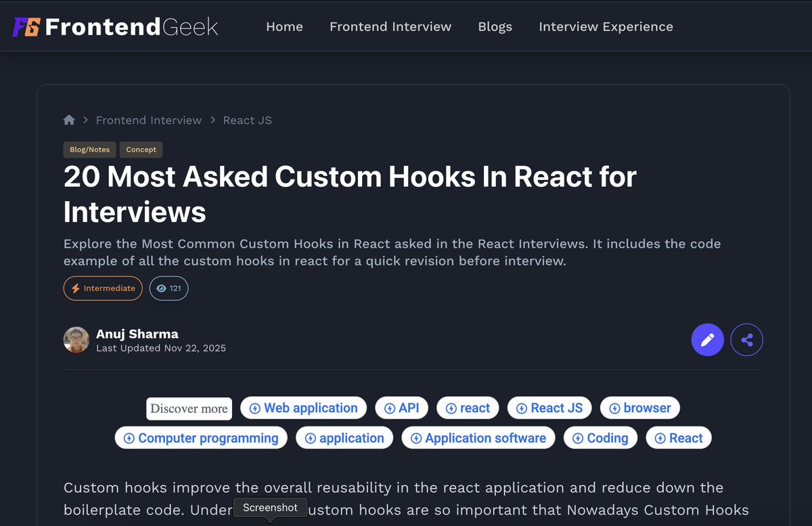Open the edit pencil icon
The image size is (812, 526).
[707, 340]
